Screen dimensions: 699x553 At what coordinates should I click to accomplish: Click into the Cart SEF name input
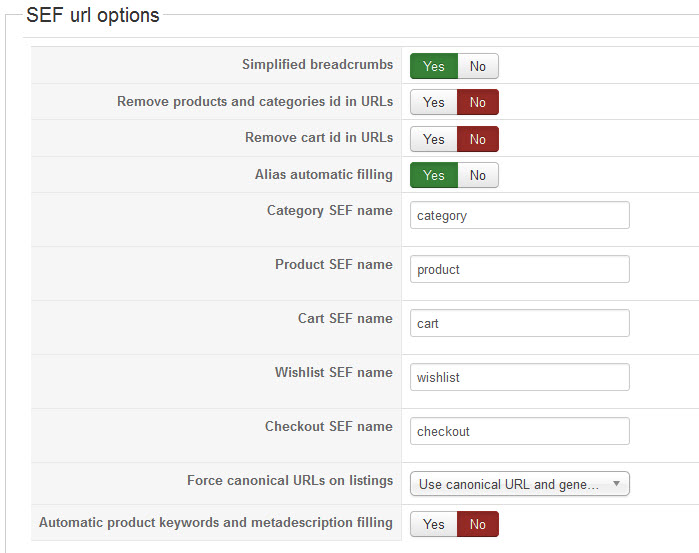tap(519, 323)
